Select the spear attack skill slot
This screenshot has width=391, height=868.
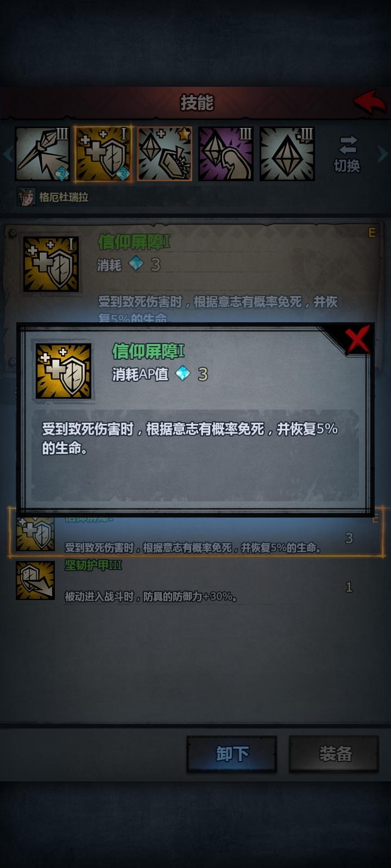click(42, 154)
